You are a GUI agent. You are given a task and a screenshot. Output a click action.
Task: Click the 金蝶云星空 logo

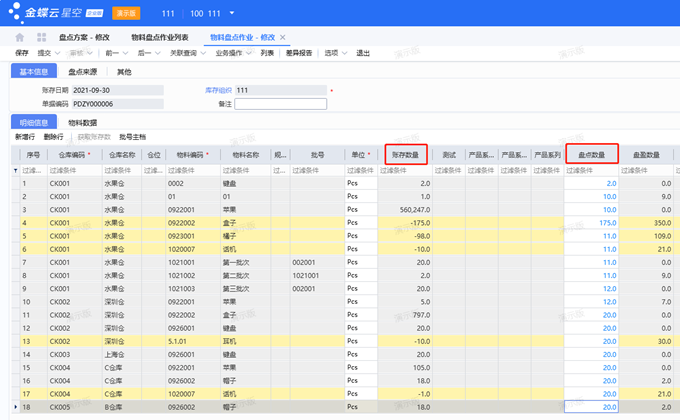(49, 14)
